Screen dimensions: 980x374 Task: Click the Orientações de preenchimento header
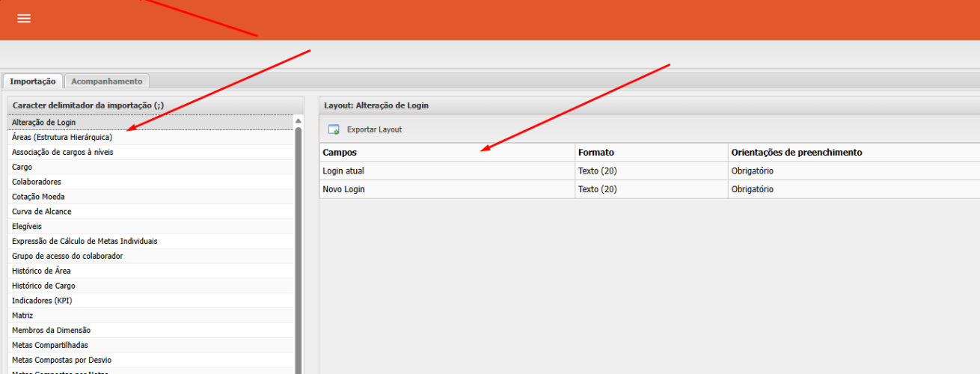coord(796,153)
